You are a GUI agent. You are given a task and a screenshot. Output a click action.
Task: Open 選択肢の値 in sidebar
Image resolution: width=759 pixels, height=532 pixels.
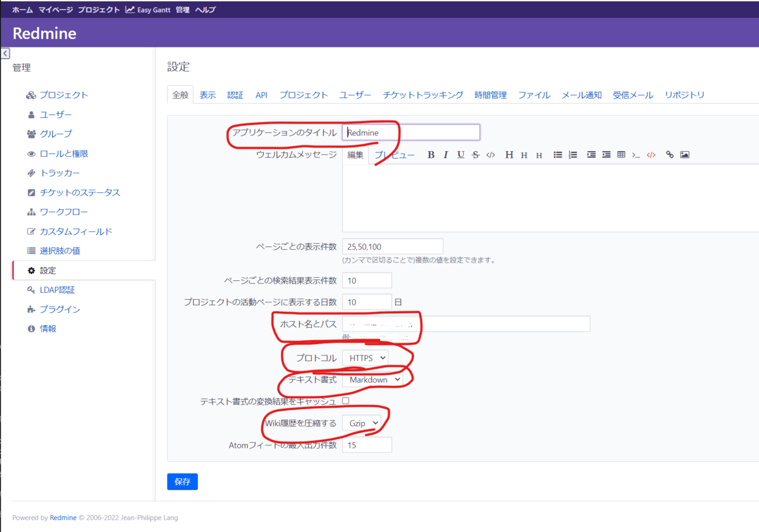point(59,251)
